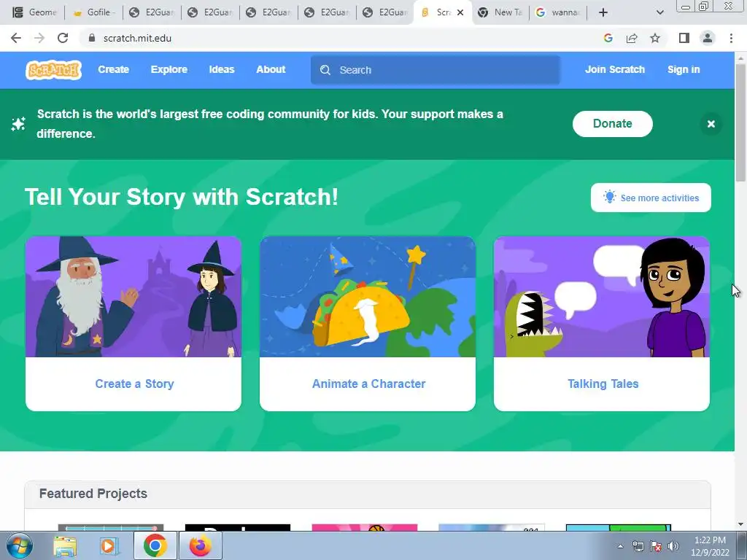Click the browser forward arrow
Image resolution: width=747 pixels, height=560 pixels.
[x=39, y=38]
